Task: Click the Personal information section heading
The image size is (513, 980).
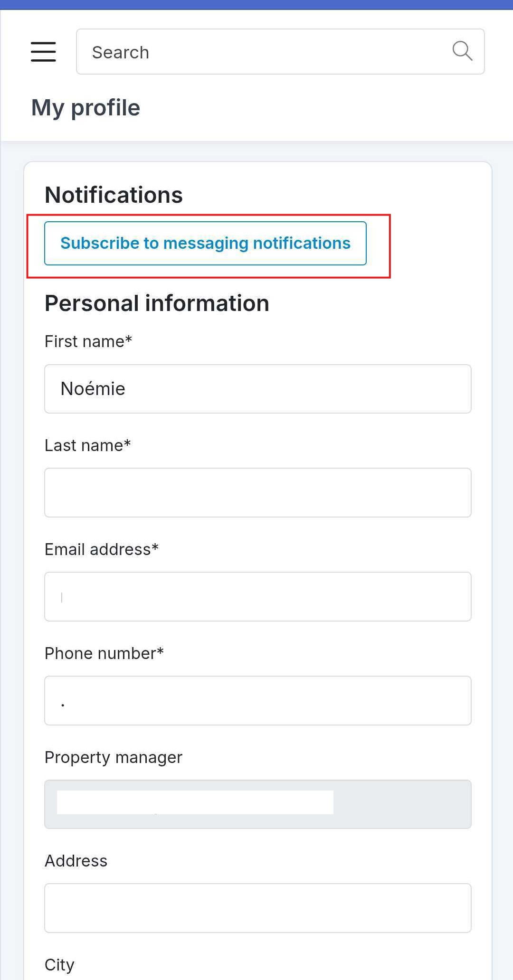Action: tap(157, 303)
